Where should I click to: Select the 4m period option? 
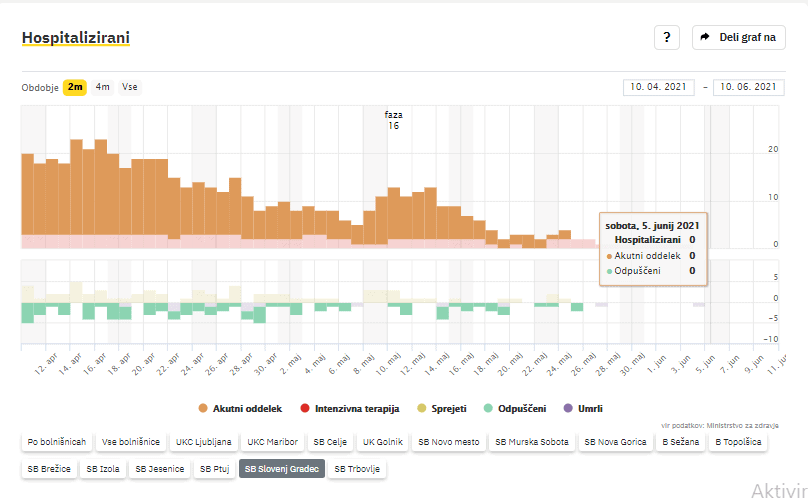103,87
